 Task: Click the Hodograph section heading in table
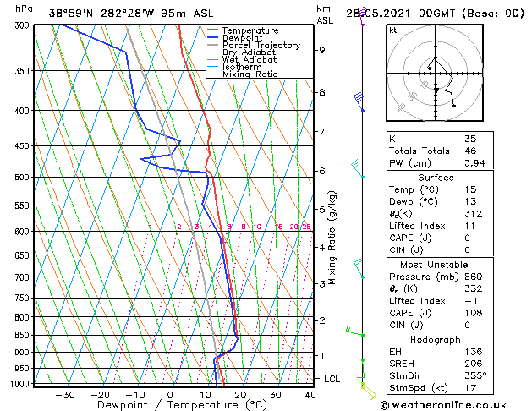[x=436, y=340]
